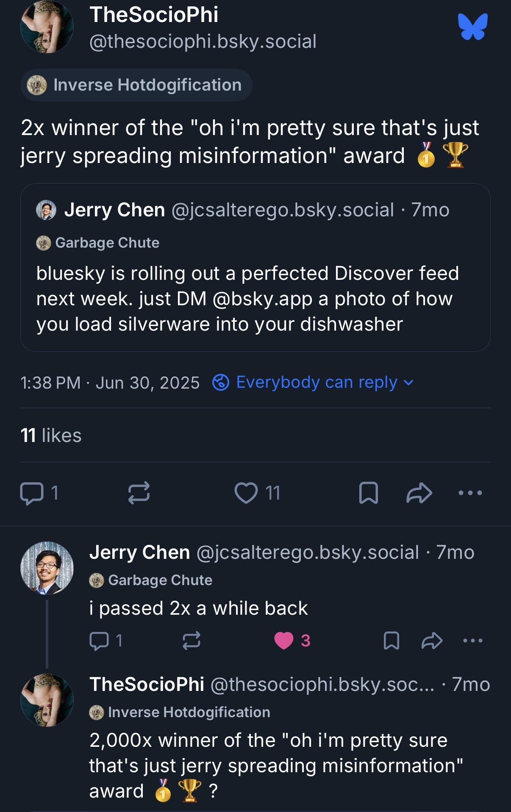This screenshot has height=812, width=511.
Task: Open more options on Jerry Chen's reply
Action: (x=472, y=641)
